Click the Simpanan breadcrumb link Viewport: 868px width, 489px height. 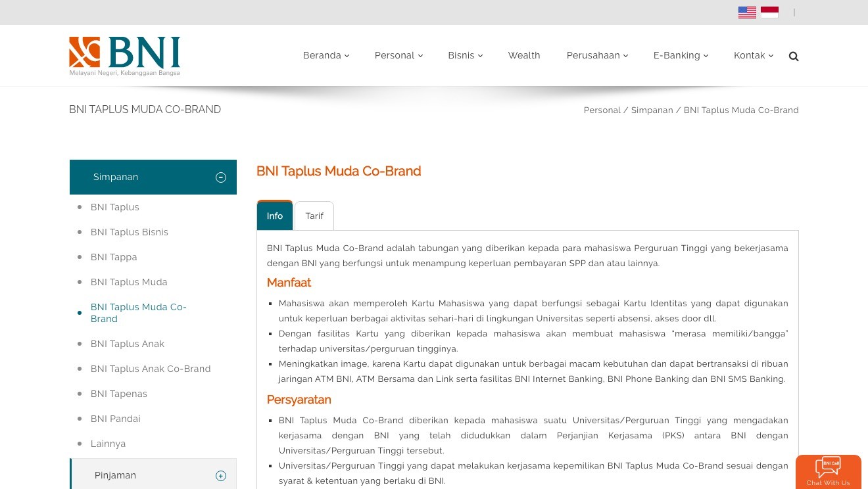coord(652,110)
